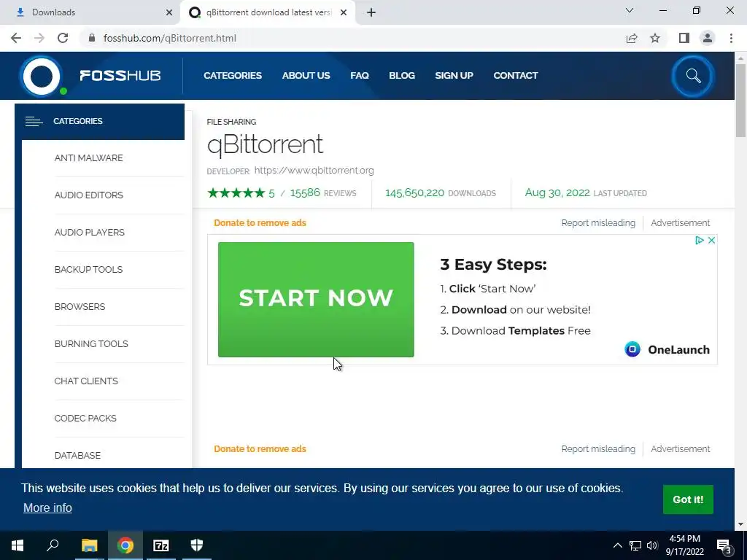This screenshot has width=747, height=560.
Task: Open SIGN UP in the top navigation
Action: coord(454,76)
